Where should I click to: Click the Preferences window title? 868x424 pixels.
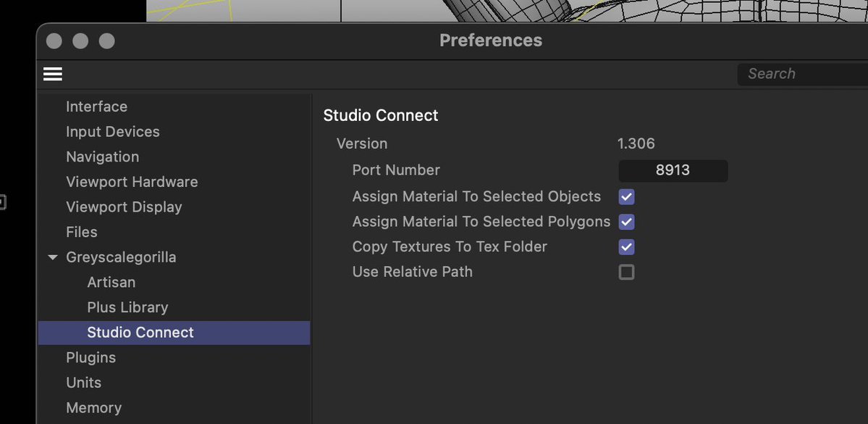click(x=490, y=41)
